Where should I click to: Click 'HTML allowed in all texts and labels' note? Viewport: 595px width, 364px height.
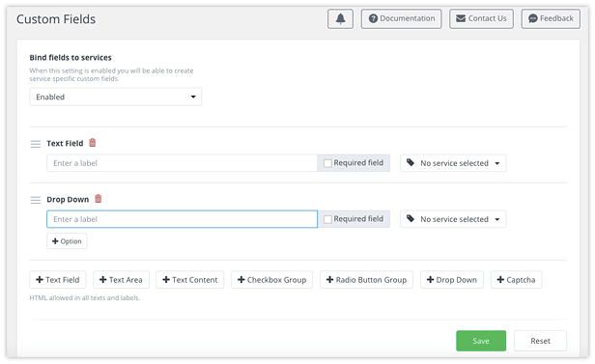[85, 298]
